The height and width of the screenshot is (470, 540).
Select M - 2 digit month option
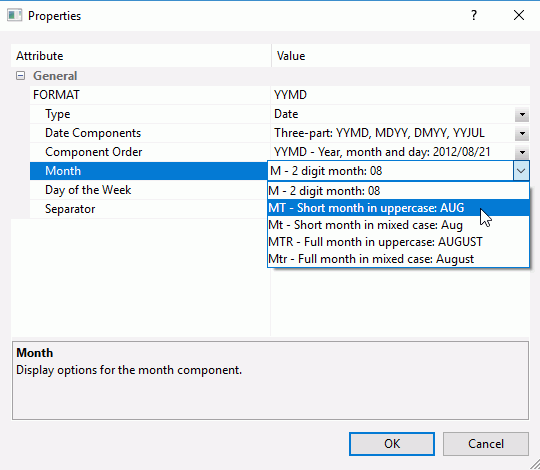point(398,191)
